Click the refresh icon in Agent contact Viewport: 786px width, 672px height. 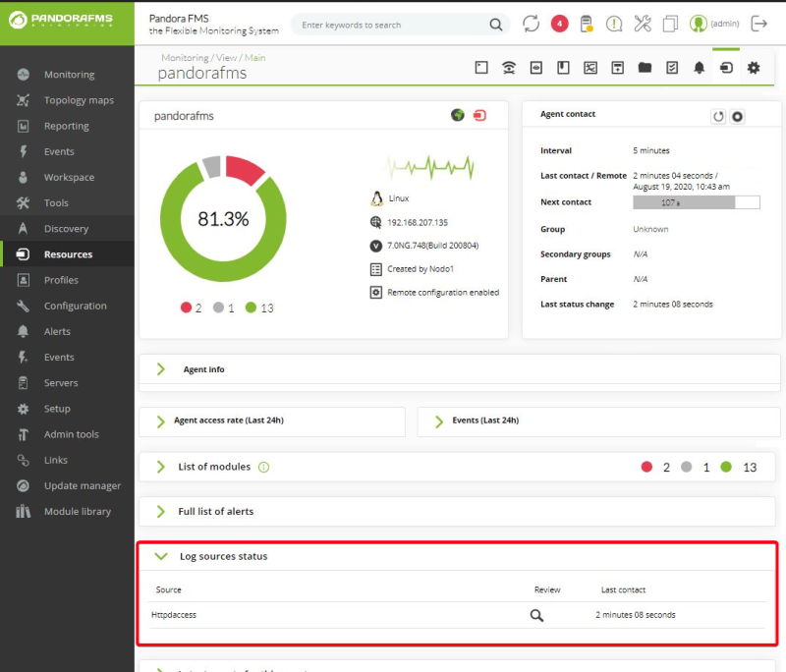tap(718, 116)
